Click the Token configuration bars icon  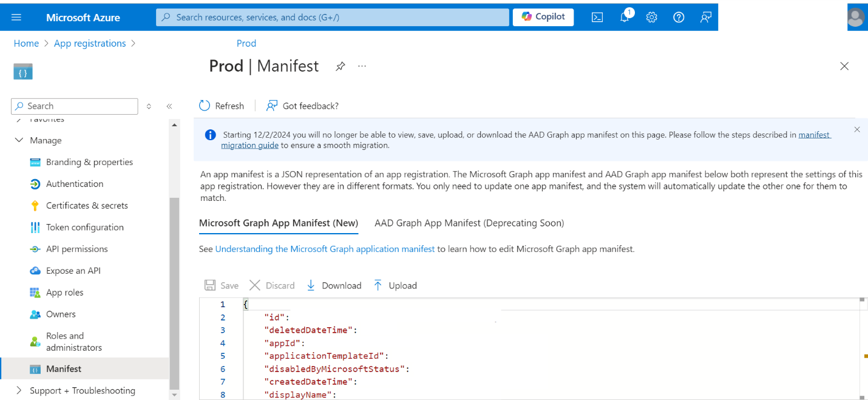pyautogui.click(x=35, y=228)
